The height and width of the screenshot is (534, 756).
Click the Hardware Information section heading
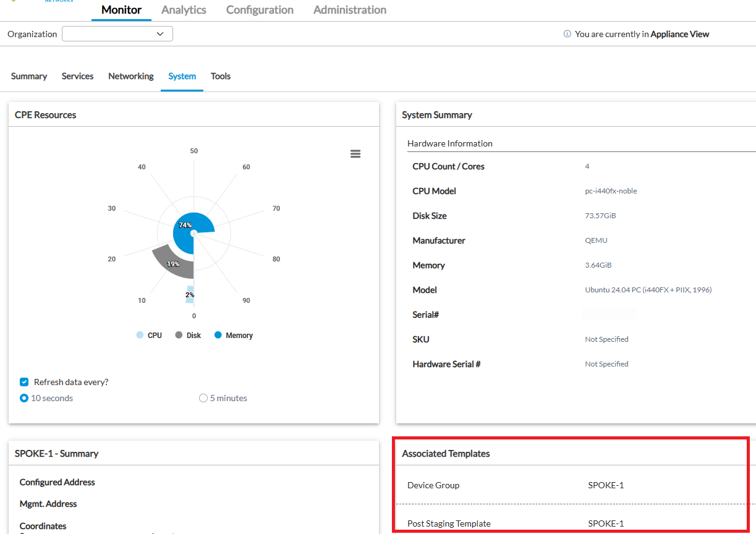click(450, 143)
